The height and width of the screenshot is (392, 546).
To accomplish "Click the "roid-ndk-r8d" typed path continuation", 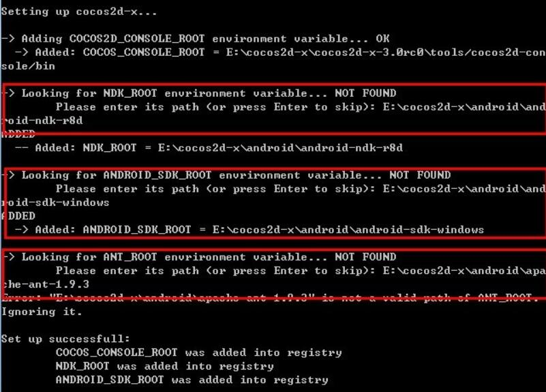I will [42, 121].
